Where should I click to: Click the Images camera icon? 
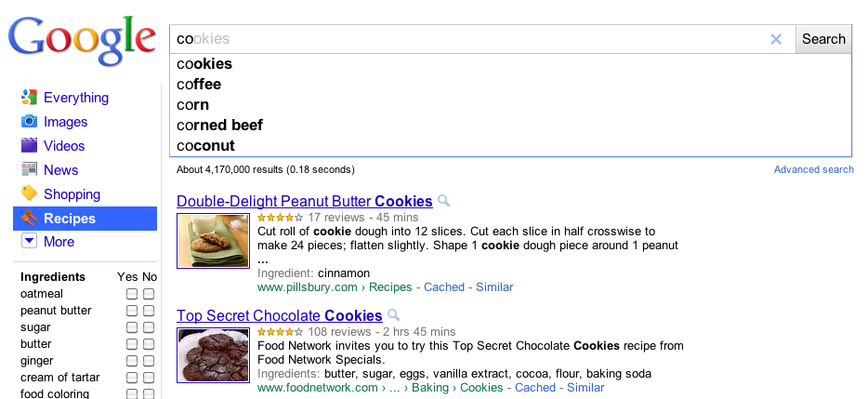(29, 122)
